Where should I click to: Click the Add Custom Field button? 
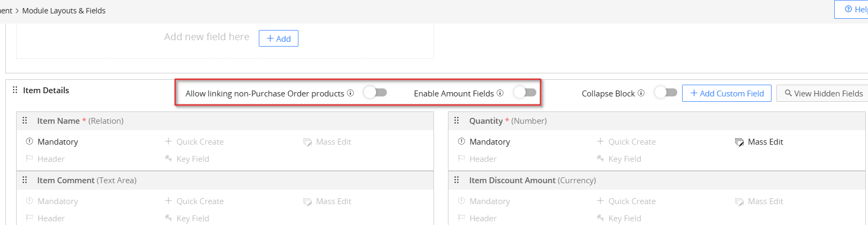pyautogui.click(x=727, y=93)
